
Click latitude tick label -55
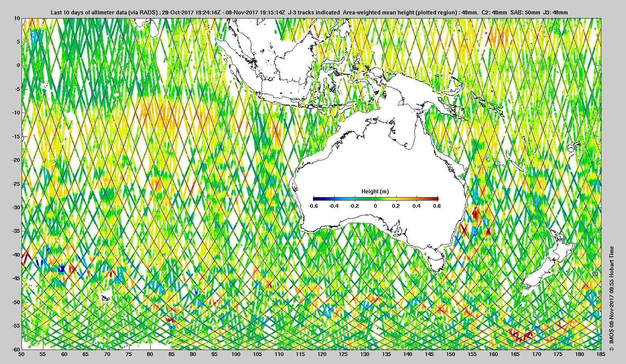[x=16, y=326]
